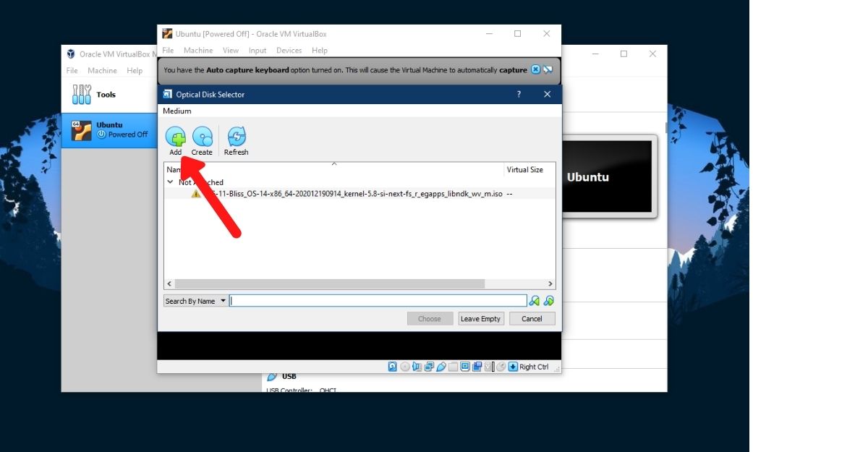Click the recording status bar icon

(x=477, y=367)
